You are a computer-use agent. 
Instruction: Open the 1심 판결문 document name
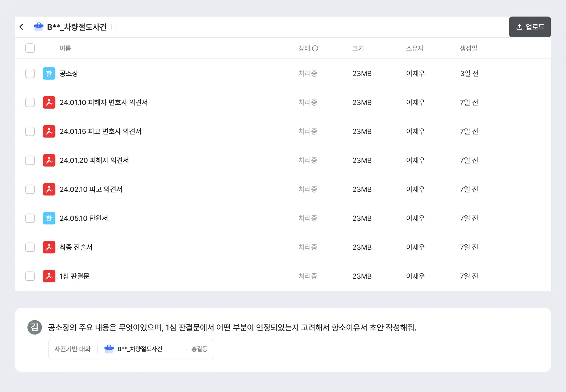(74, 276)
